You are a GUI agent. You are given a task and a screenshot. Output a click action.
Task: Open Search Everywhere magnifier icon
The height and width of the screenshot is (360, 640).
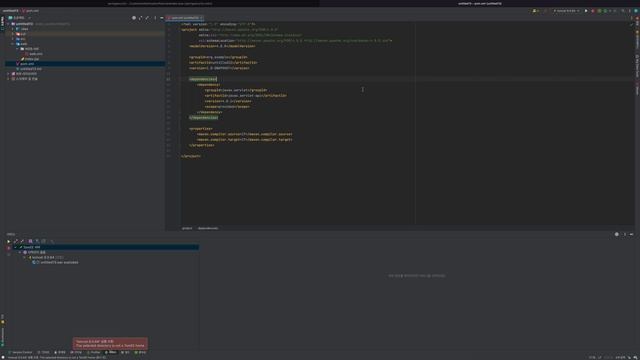(x=623, y=11)
